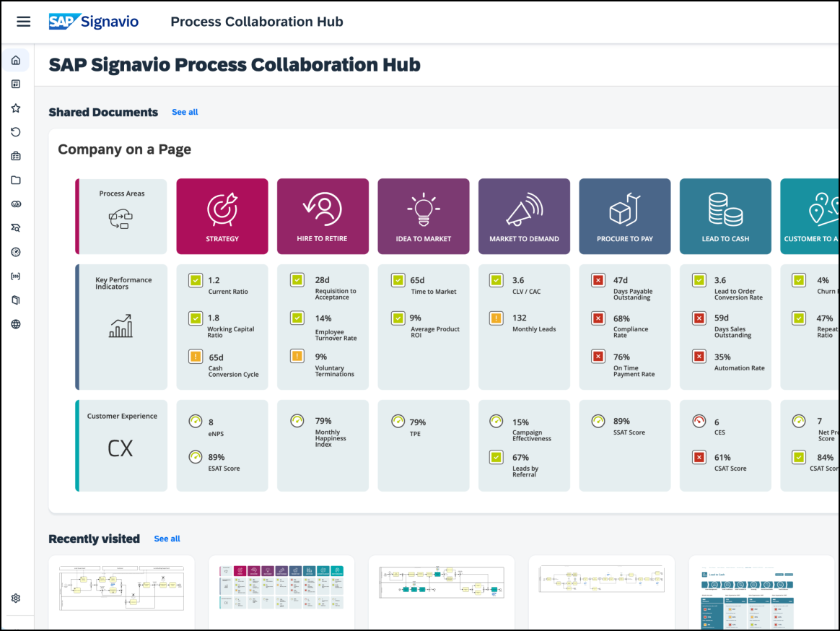Click orange warning for Cash Conversion Cycle
The image size is (840, 631).
coord(196,357)
